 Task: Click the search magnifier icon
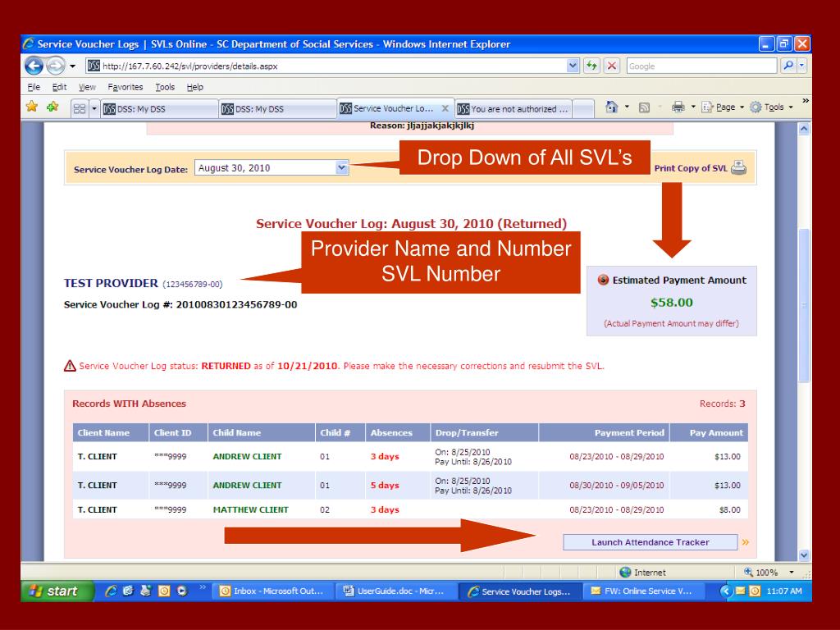pyautogui.click(x=788, y=66)
